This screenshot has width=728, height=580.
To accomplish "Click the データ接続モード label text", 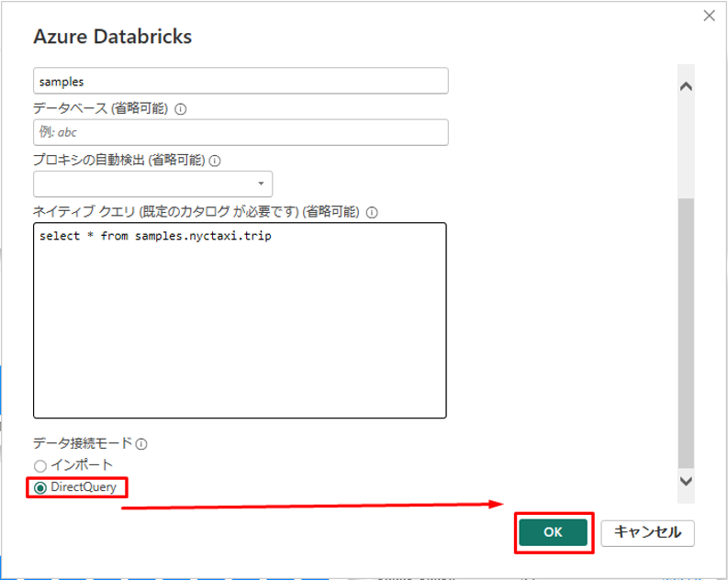I will pyautogui.click(x=83, y=443).
